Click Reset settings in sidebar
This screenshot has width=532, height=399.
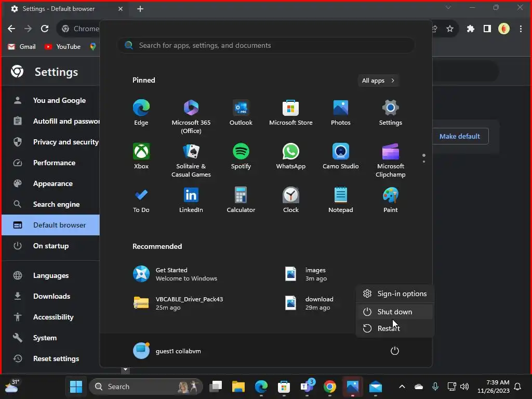pos(51,358)
